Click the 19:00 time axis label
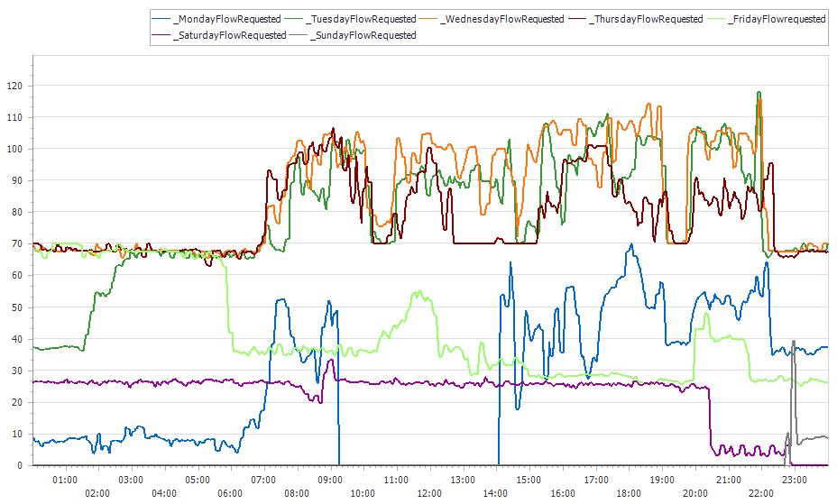 [662, 480]
